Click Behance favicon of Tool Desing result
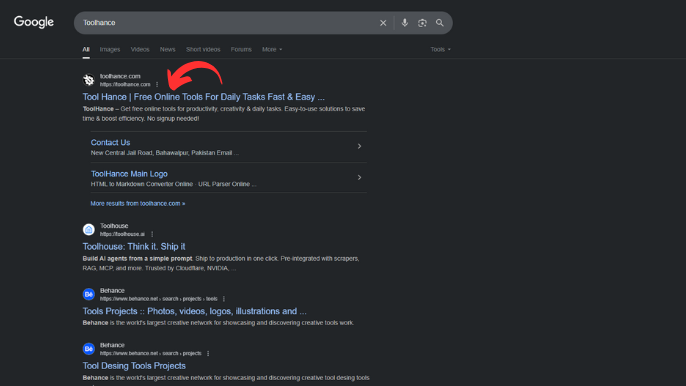 89,349
